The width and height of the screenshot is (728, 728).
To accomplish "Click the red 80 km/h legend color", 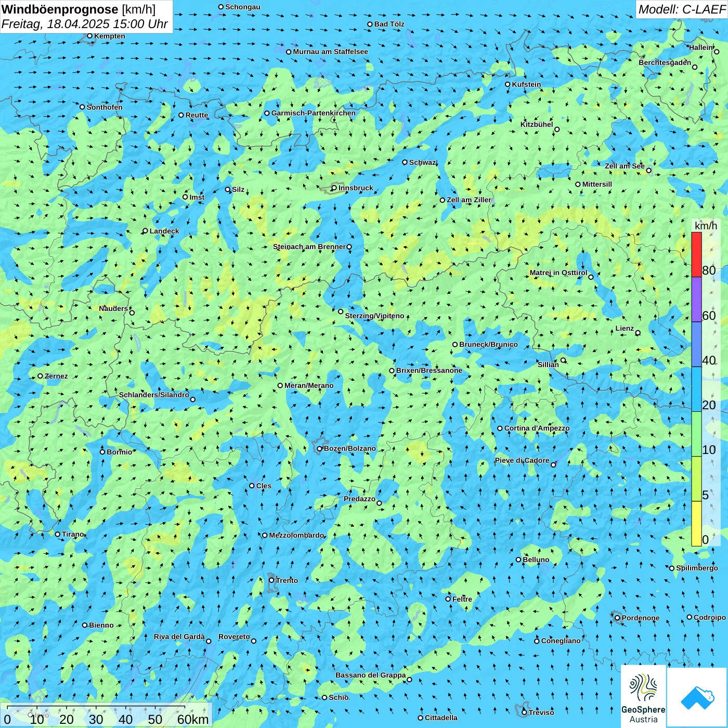I will (696, 255).
